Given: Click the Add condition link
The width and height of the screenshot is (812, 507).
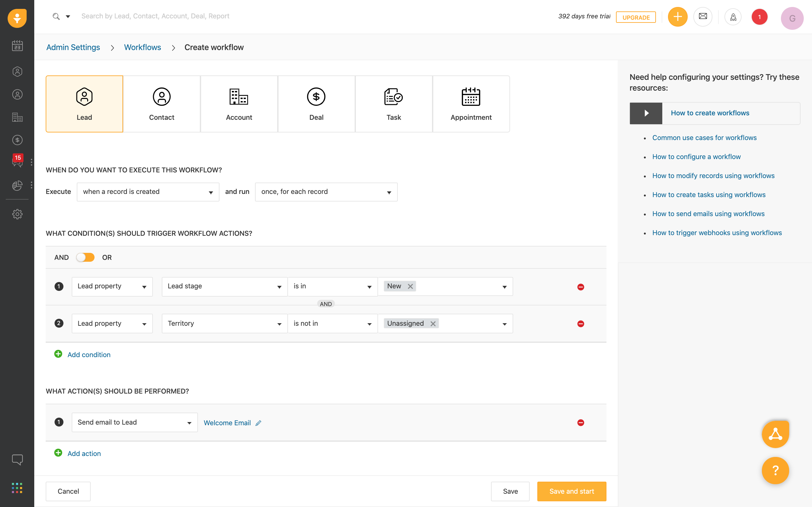Looking at the screenshot, I should pyautogui.click(x=88, y=355).
